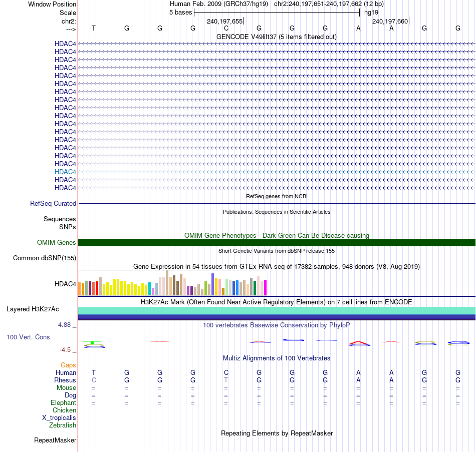Click the HDAC4 label beside the GTEx bar chart

pyautogui.click(x=65, y=284)
